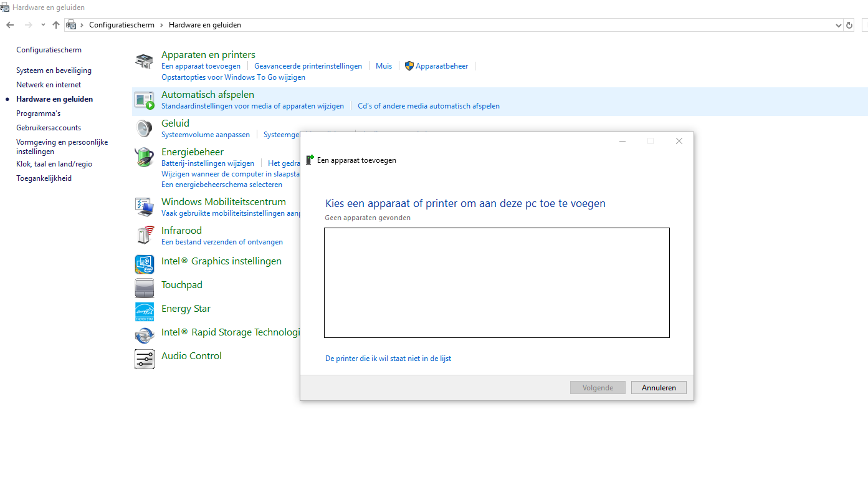Screen dimensions: 868x487
Task: Open Systeem en beveiliging category
Action: (x=54, y=70)
